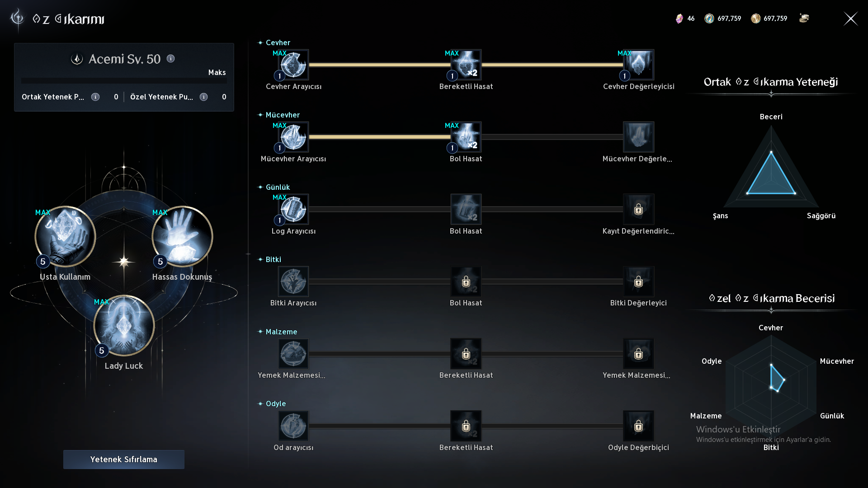
Task: Open the currency exchange icon in header
Action: [804, 18]
